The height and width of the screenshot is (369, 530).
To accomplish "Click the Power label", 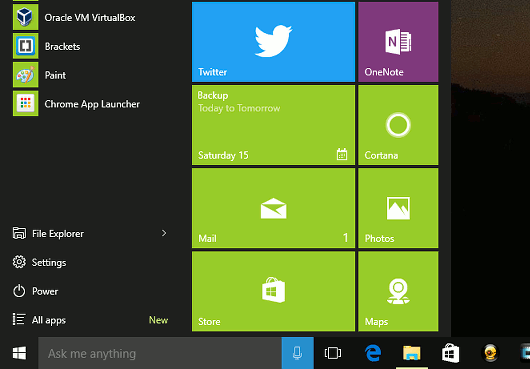I will 45,291.
